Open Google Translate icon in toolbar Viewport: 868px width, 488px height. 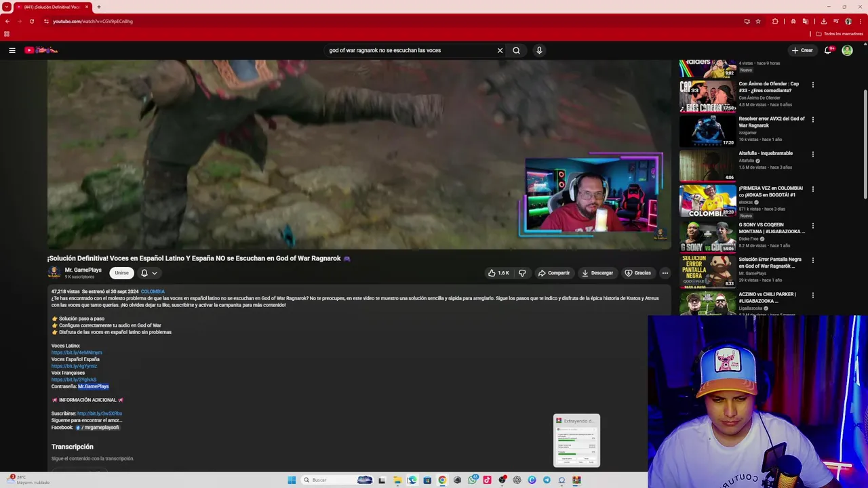point(806,21)
